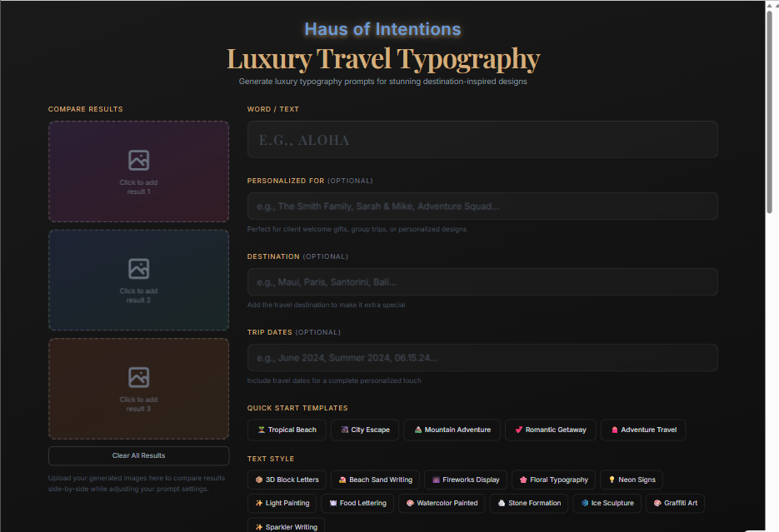779x532 pixels.
Task: Click hint 'Add the travel destination' text
Action: 326,305
